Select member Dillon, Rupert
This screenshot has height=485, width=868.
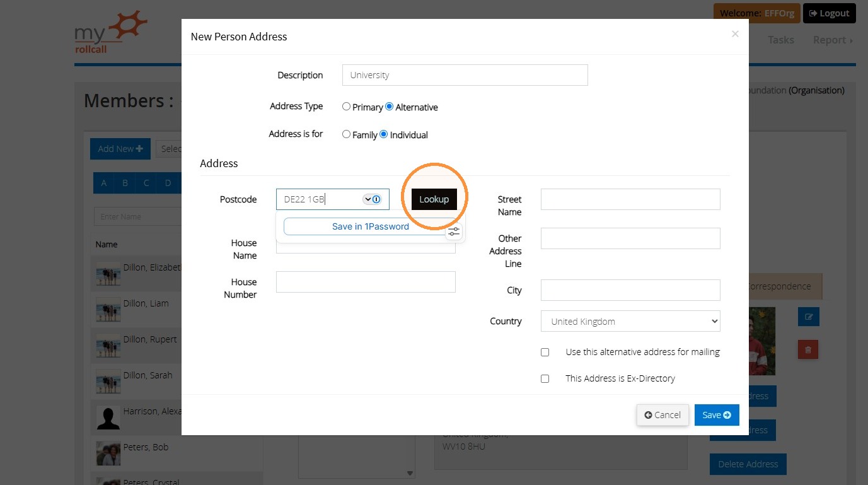click(150, 339)
